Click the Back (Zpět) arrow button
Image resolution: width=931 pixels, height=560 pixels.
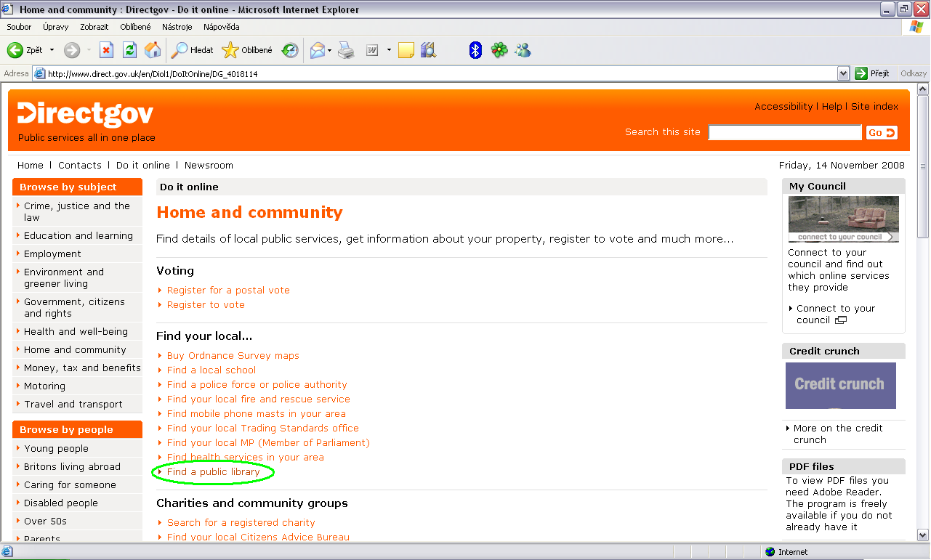click(x=25, y=50)
